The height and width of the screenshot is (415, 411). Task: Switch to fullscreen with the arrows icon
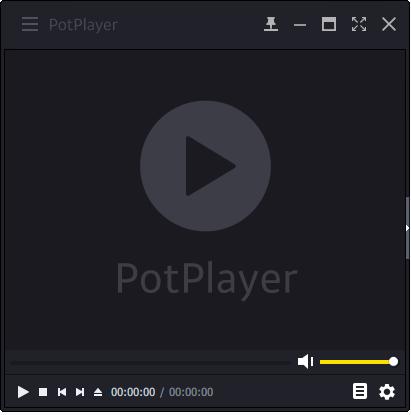pyautogui.click(x=359, y=24)
